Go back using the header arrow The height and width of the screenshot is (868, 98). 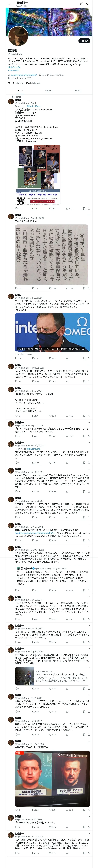(9, 4)
